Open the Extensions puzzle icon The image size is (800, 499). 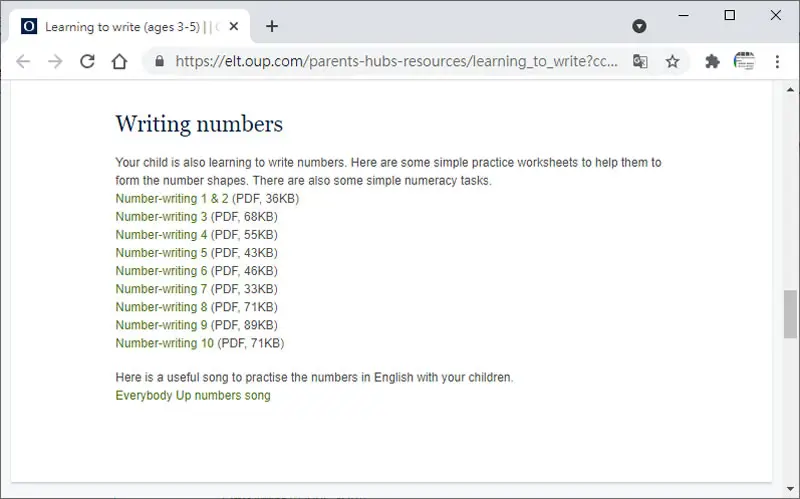[x=712, y=62]
